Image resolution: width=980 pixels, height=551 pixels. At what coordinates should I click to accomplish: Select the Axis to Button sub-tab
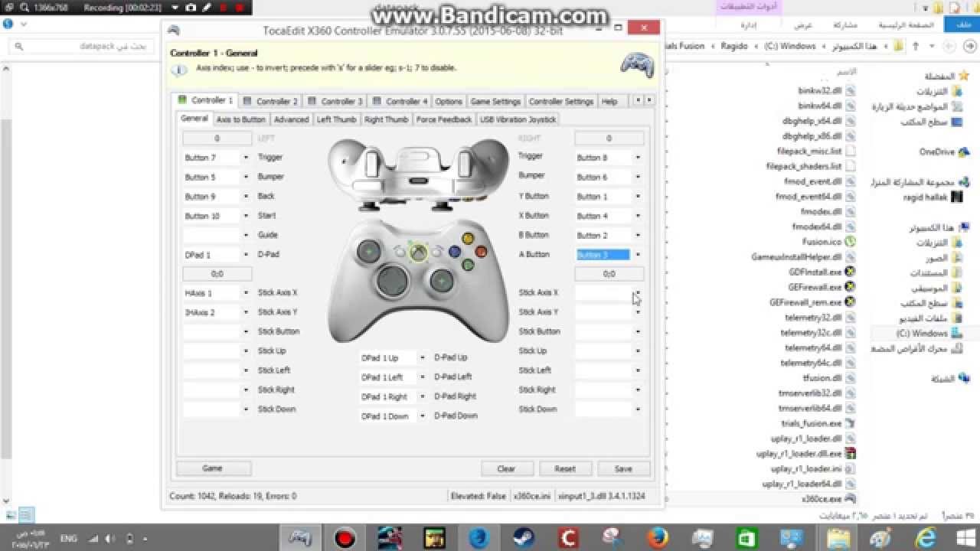click(241, 119)
